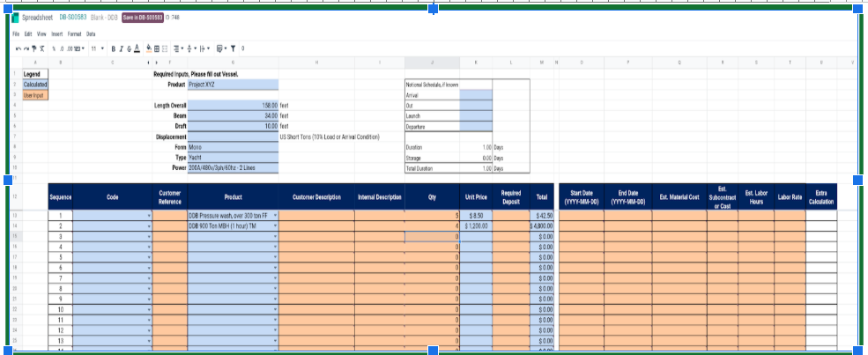This screenshot has height=355, width=868.
Task: Select row header 12
Action: [x=14, y=196]
